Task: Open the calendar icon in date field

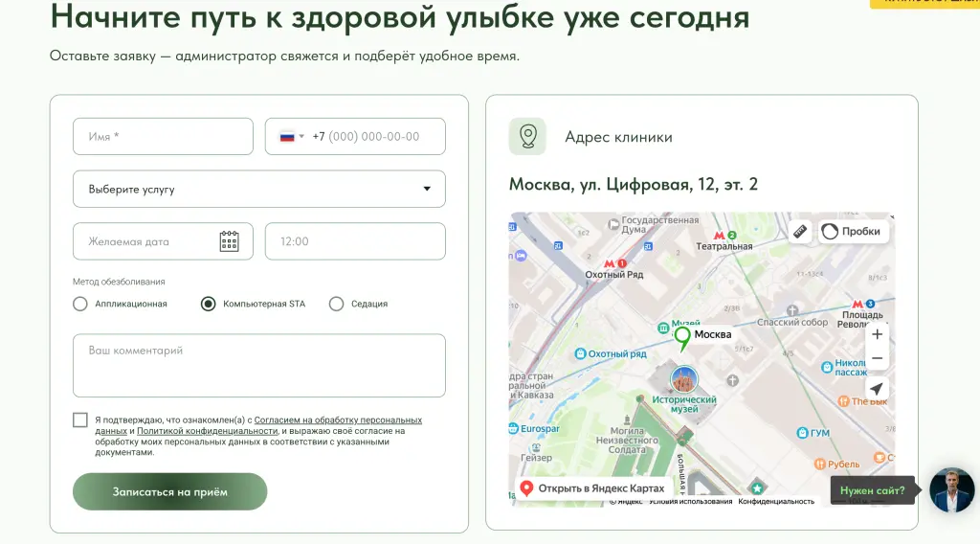Action: coord(230,241)
